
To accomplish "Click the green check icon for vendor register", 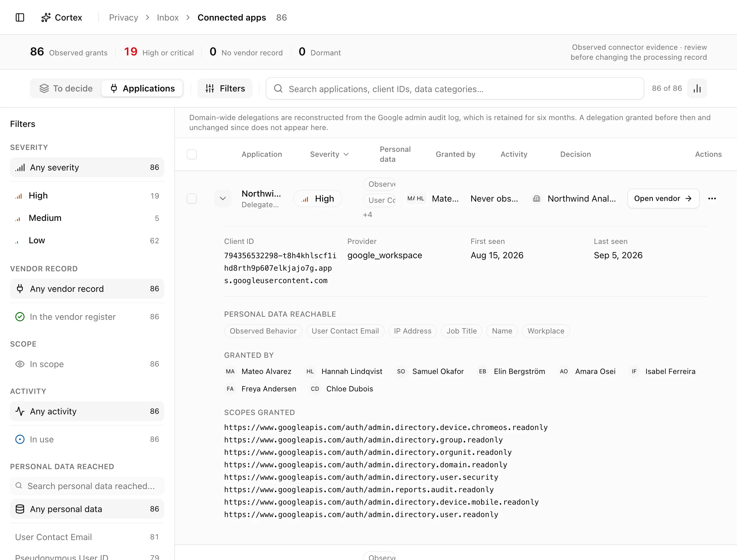I will tap(20, 317).
